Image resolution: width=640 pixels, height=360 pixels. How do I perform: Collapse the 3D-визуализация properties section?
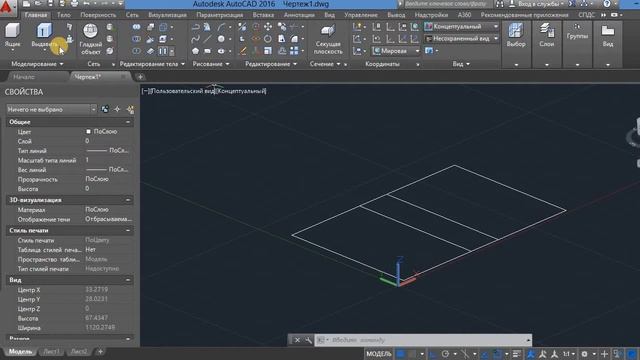(128, 200)
